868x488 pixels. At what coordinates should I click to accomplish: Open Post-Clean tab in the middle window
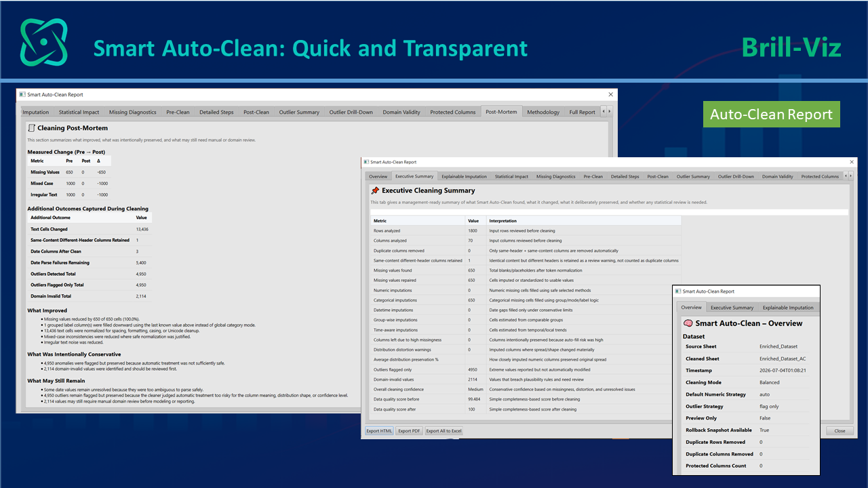pos(657,176)
